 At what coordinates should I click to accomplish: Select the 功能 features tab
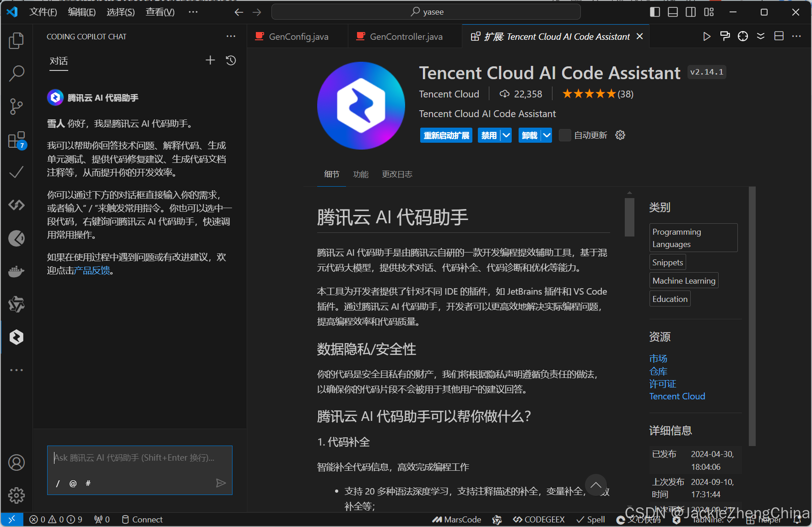coord(361,174)
